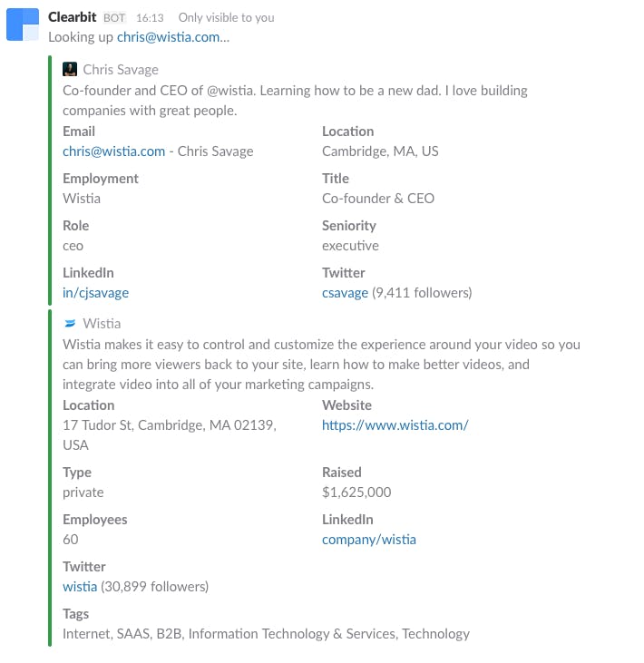Viewport: 644px width, 663px height.
Task: Click the Clearbit sender name
Action: (73, 17)
